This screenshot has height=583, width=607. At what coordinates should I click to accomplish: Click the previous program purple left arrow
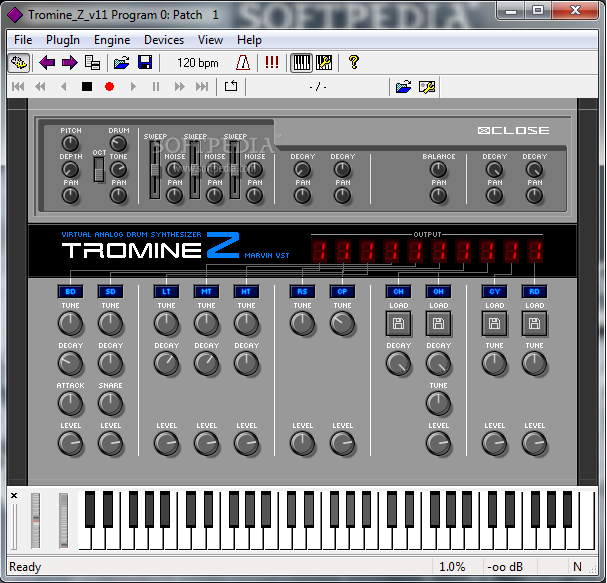click(x=47, y=62)
